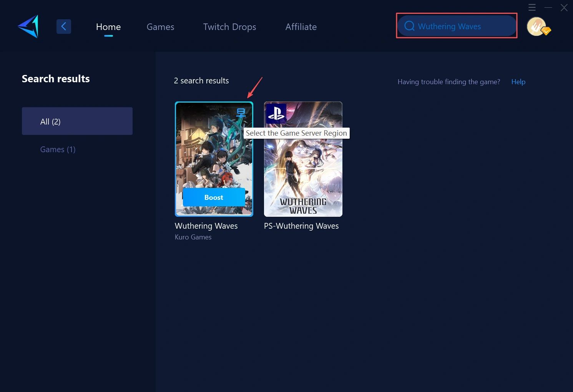573x392 pixels.
Task: Open the user profile avatar
Action: point(536,27)
